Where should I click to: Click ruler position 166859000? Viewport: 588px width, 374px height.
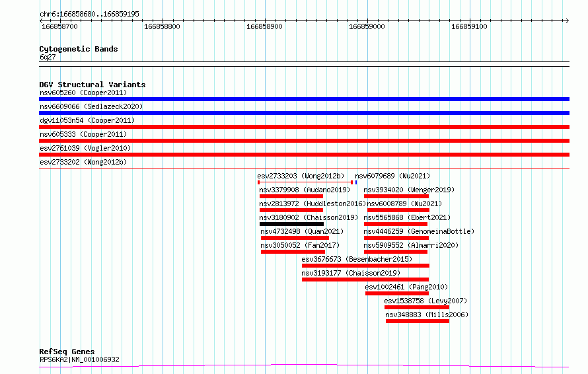tap(367, 26)
